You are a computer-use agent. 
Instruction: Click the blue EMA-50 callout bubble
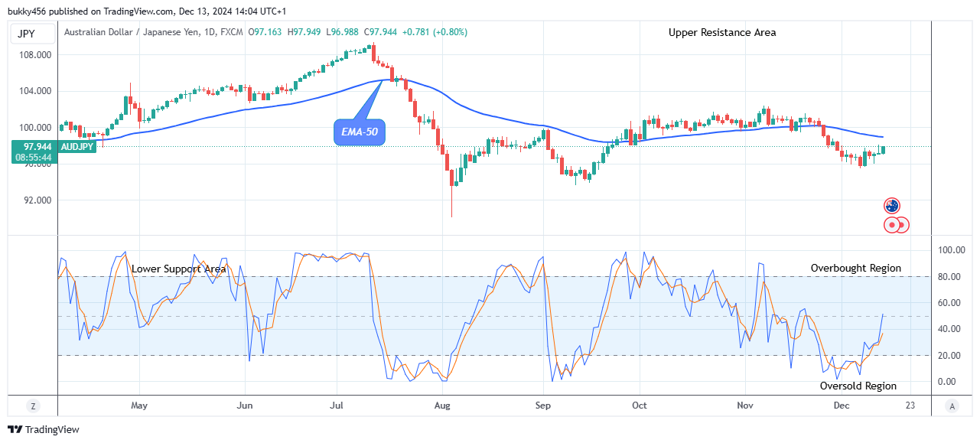tap(360, 132)
